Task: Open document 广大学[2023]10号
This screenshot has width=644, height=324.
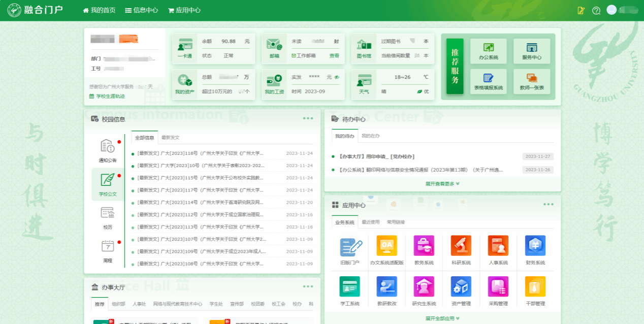Action: point(201,166)
